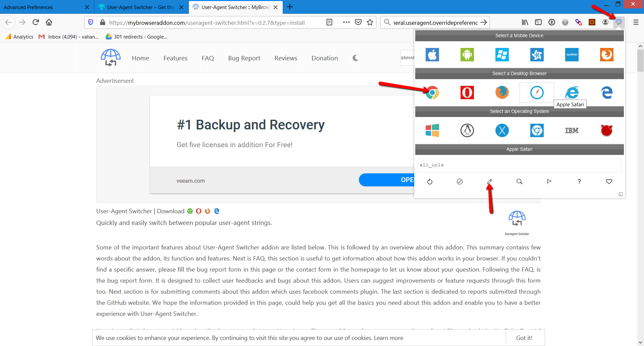Pick the Linux penguin operating system icon
This screenshot has height=346, width=644.
(467, 130)
